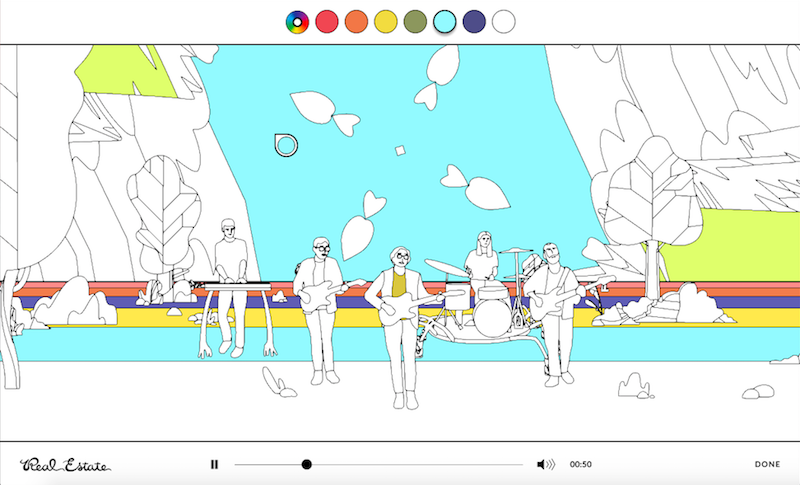The image size is (800, 485).
Task: Pause the music video playback
Action: [214, 464]
